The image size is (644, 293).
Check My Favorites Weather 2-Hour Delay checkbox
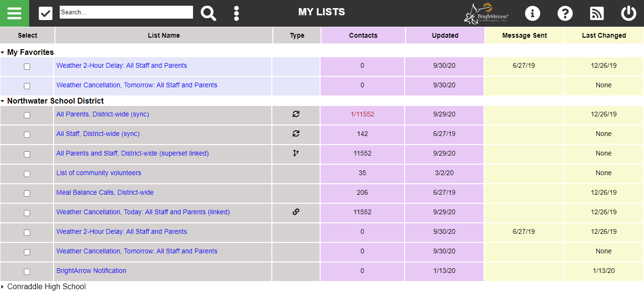click(27, 66)
